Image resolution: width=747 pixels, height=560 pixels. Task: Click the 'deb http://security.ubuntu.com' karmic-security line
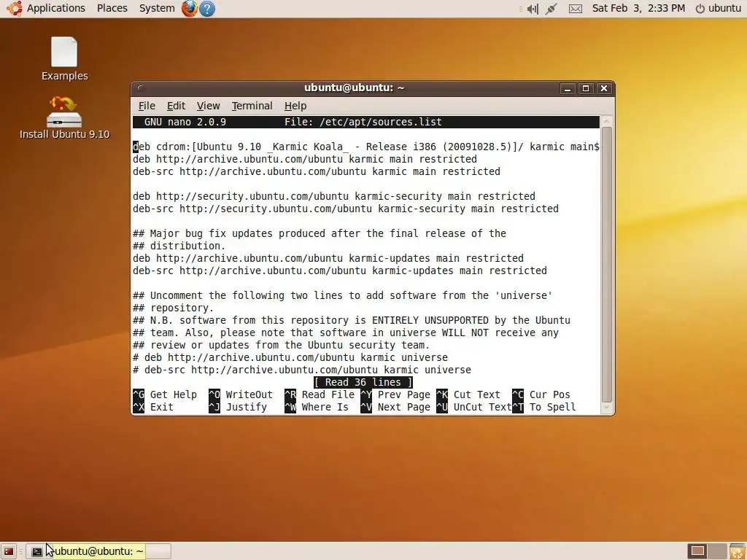(x=334, y=196)
